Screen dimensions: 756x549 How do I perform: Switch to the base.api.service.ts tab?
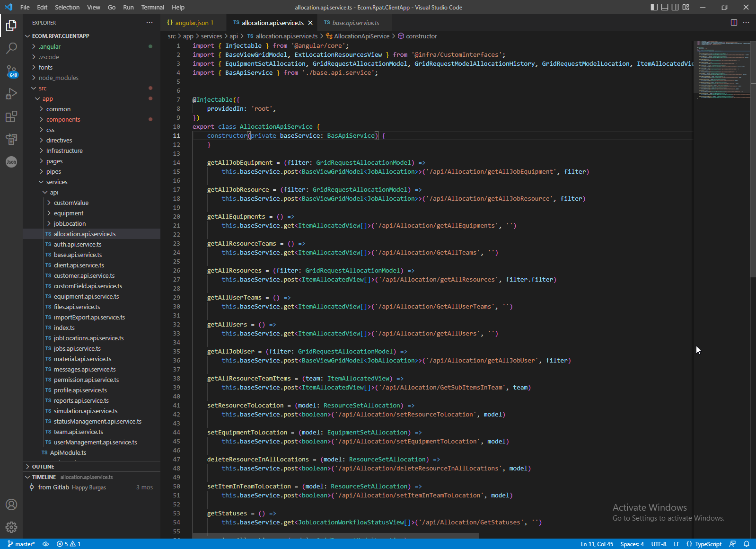coord(355,23)
